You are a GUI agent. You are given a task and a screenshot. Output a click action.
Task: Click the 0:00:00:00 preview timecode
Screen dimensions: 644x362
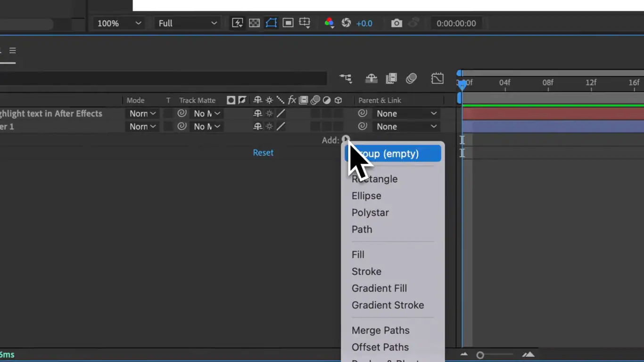[456, 24]
